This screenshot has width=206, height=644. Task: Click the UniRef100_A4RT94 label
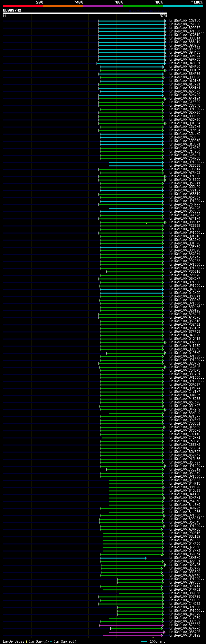coord(185,99)
